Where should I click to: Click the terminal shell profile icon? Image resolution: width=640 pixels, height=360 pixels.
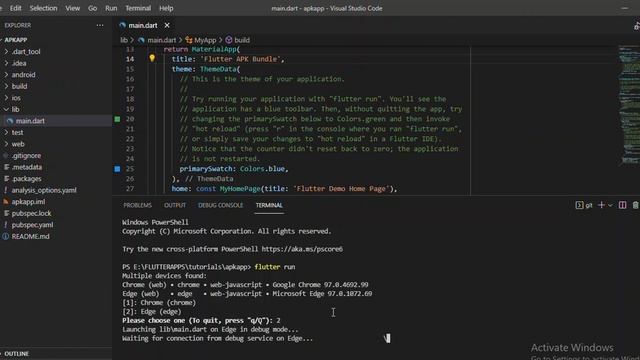coord(584,205)
